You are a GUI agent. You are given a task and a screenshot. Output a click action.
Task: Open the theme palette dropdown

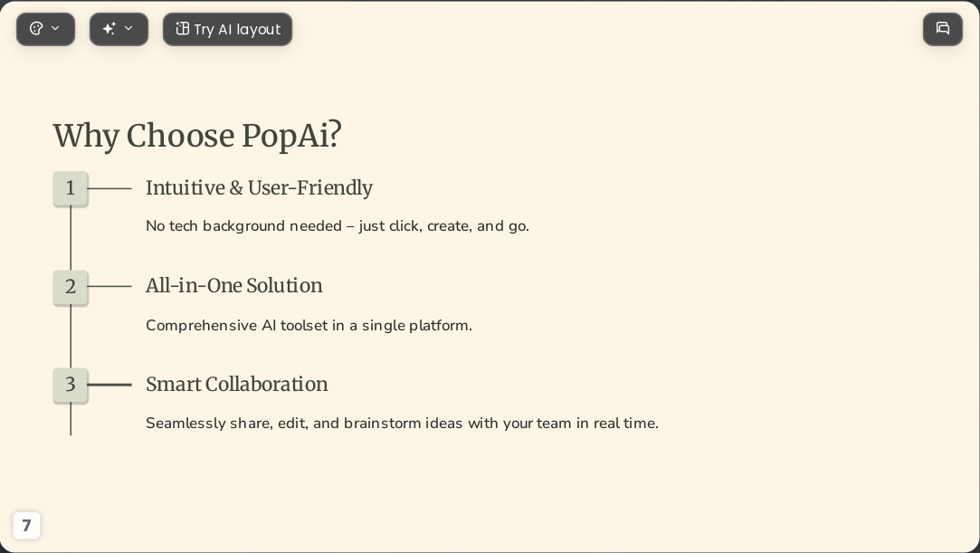pyautogui.click(x=45, y=29)
